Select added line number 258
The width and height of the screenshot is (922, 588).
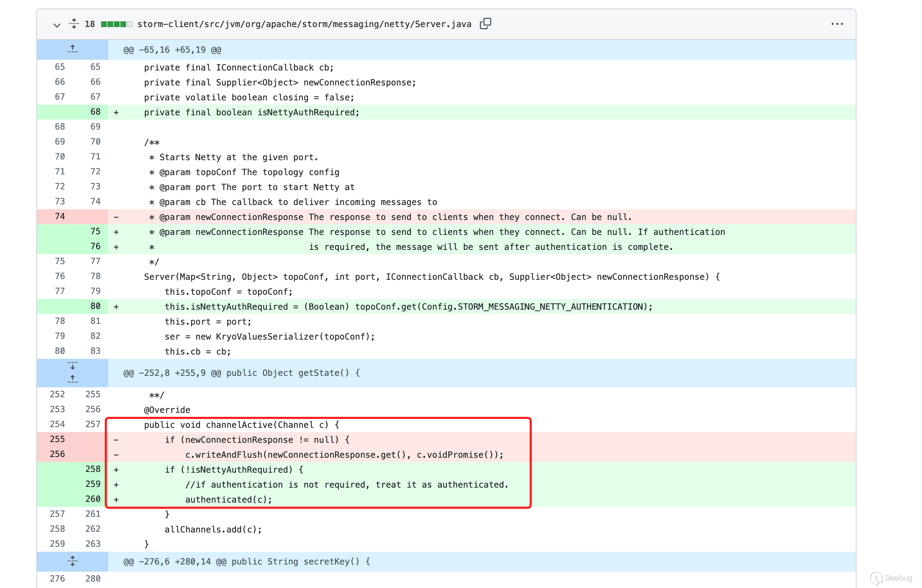click(x=93, y=469)
